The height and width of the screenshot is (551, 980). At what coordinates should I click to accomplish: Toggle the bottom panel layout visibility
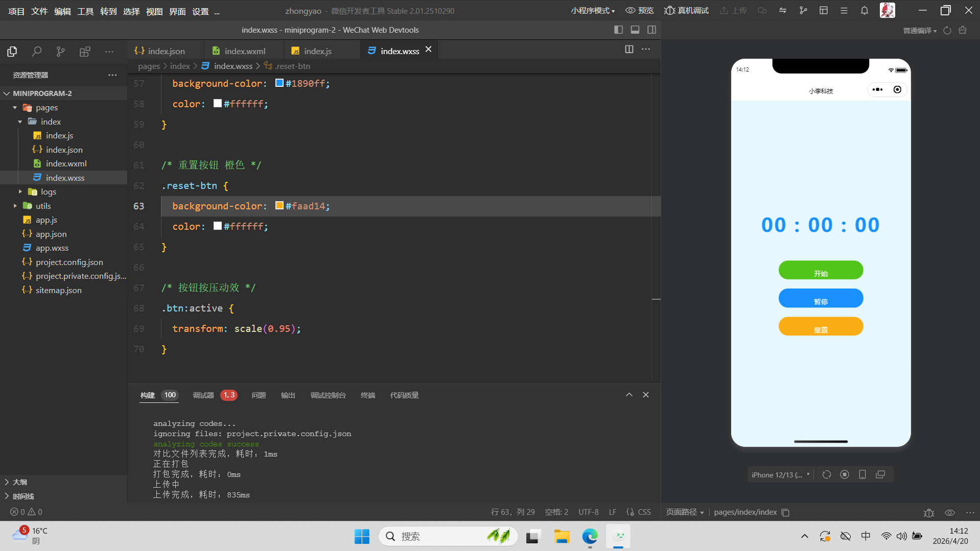(635, 30)
